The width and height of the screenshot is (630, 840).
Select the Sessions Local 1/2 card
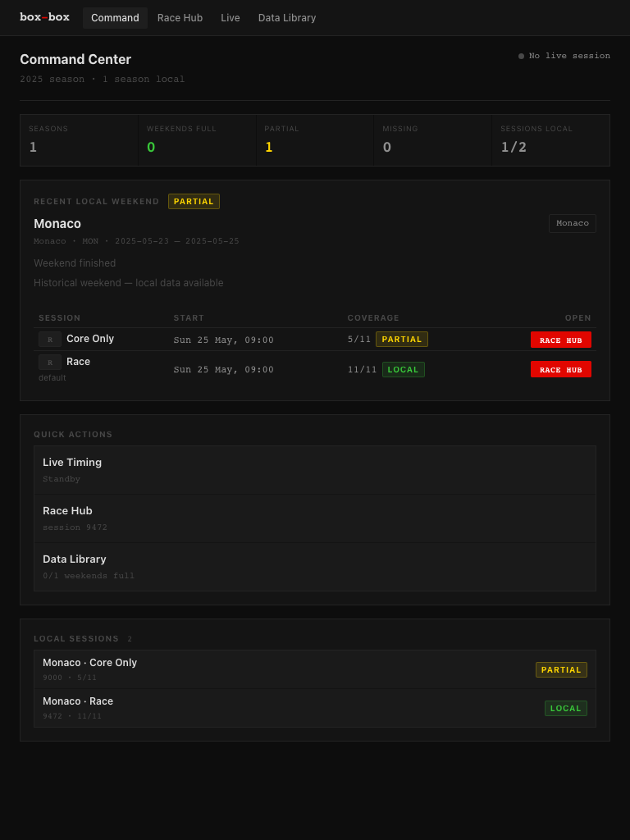(x=550, y=140)
